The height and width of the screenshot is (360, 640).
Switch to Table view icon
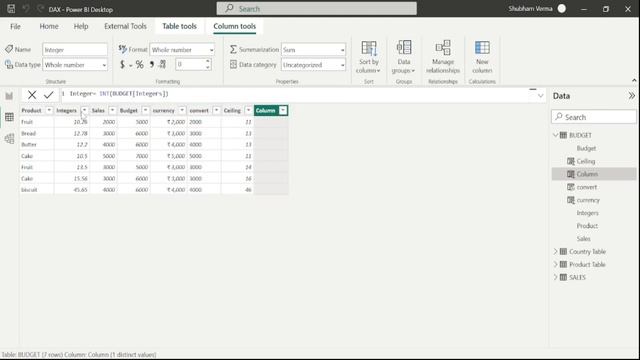click(x=9, y=117)
